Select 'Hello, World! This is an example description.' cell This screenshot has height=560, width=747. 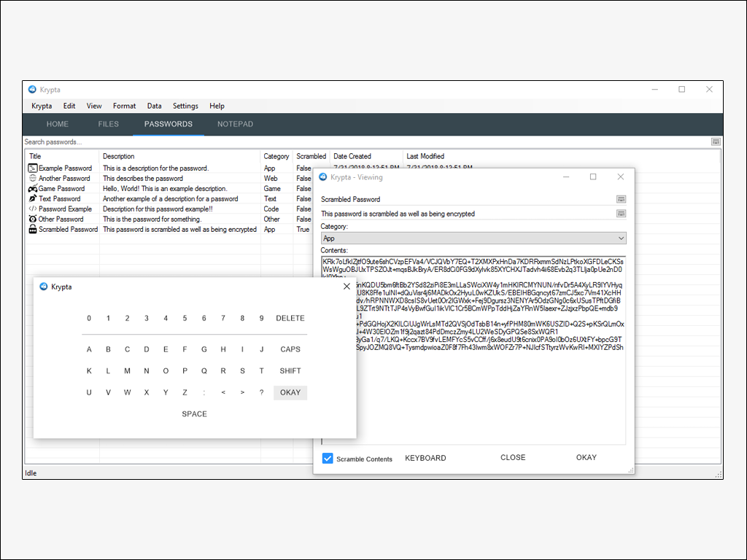click(165, 189)
